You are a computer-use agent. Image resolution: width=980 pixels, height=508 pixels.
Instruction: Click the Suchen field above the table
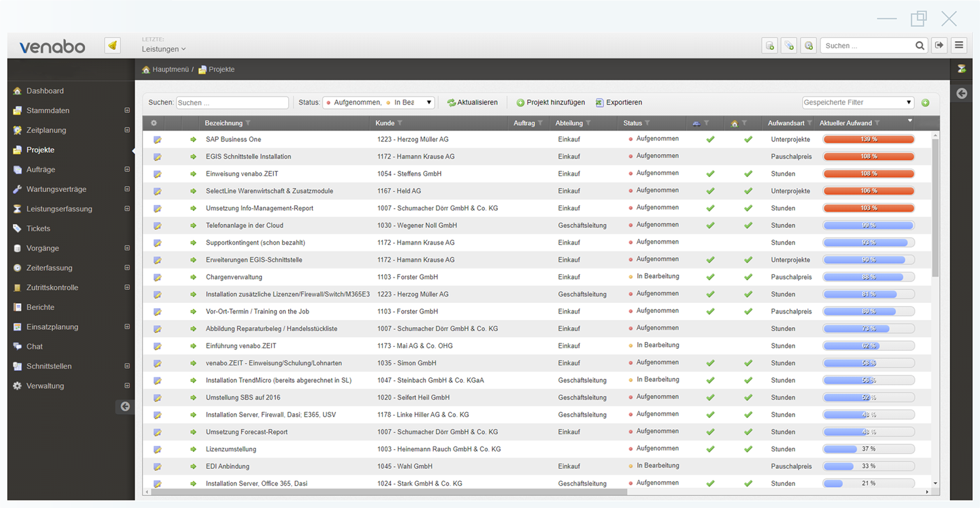232,103
